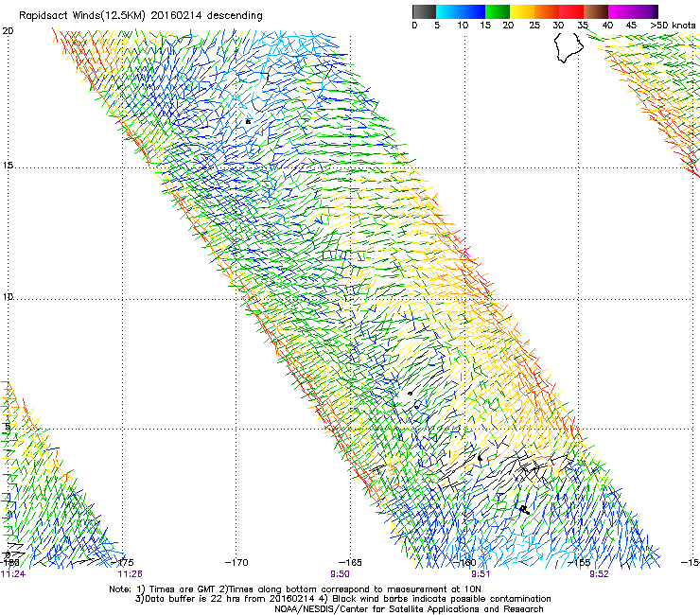The image size is (700, 615).
Task: Click the '11:26' swath time label
Action: tap(131, 574)
